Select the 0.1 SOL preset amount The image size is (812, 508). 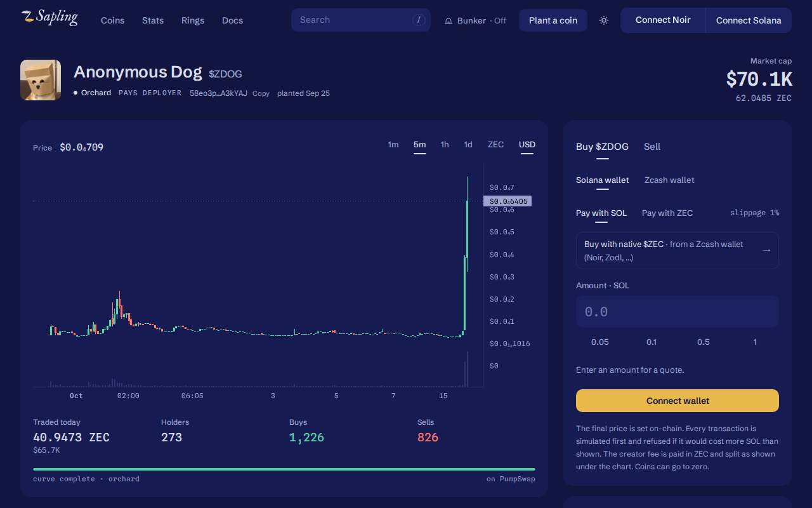(x=652, y=342)
